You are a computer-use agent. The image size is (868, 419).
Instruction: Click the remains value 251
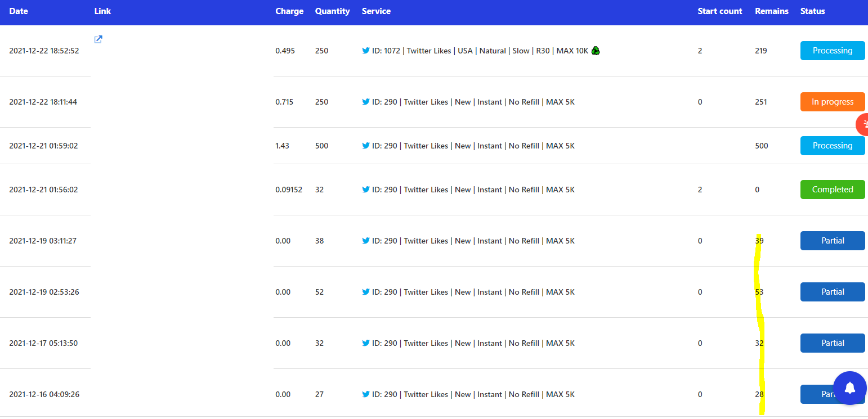(x=761, y=102)
